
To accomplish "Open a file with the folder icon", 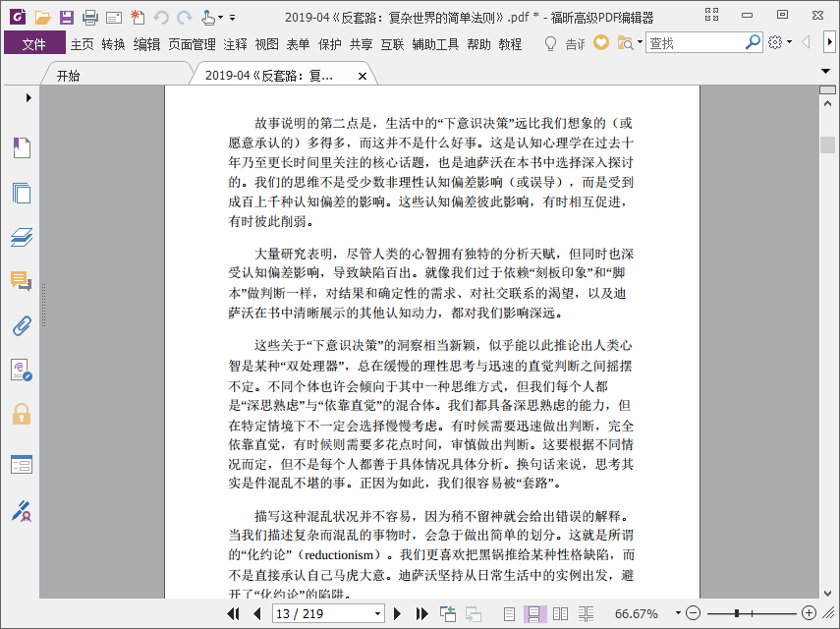I will pyautogui.click(x=42, y=17).
